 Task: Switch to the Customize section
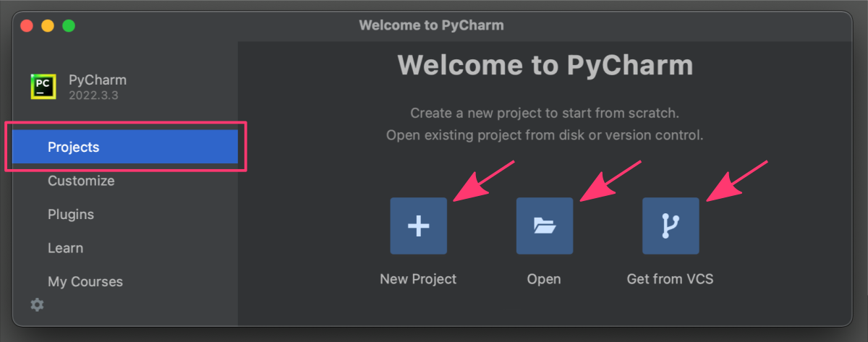(81, 181)
